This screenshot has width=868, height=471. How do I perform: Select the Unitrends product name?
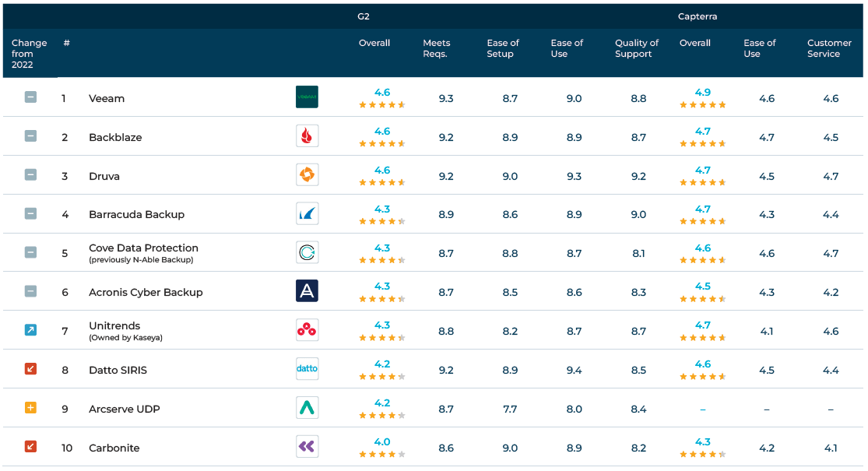pos(114,326)
